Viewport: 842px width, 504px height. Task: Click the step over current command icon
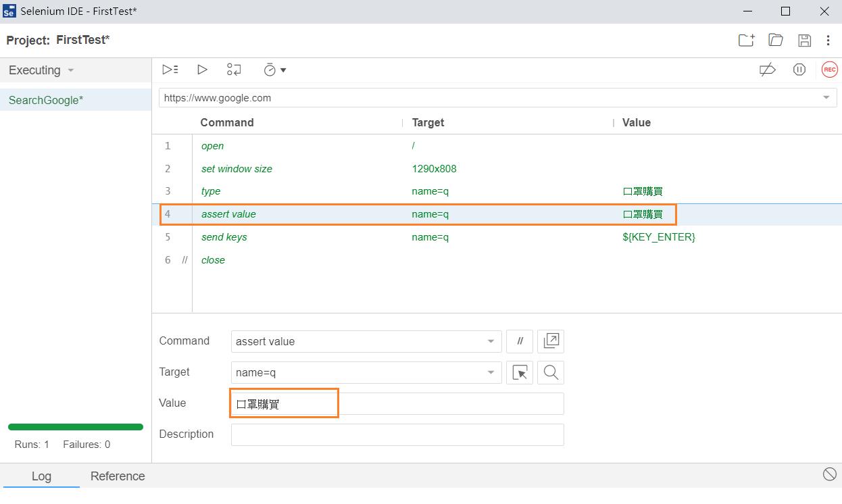(234, 70)
